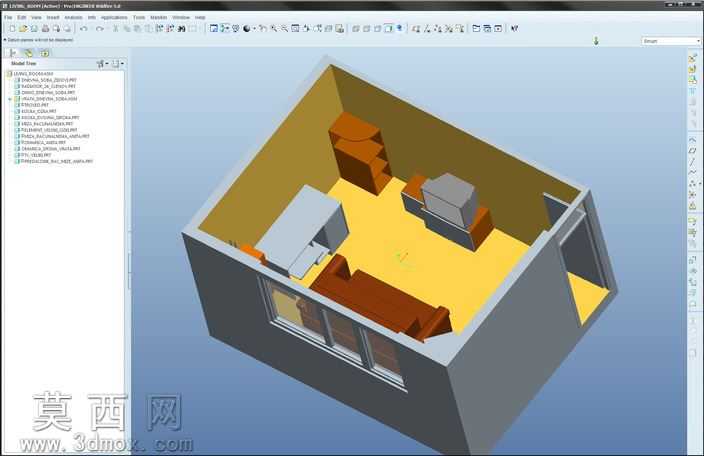The width and height of the screenshot is (704, 456).
Task: Switch to wireframe display style
Action: (356, 28)
